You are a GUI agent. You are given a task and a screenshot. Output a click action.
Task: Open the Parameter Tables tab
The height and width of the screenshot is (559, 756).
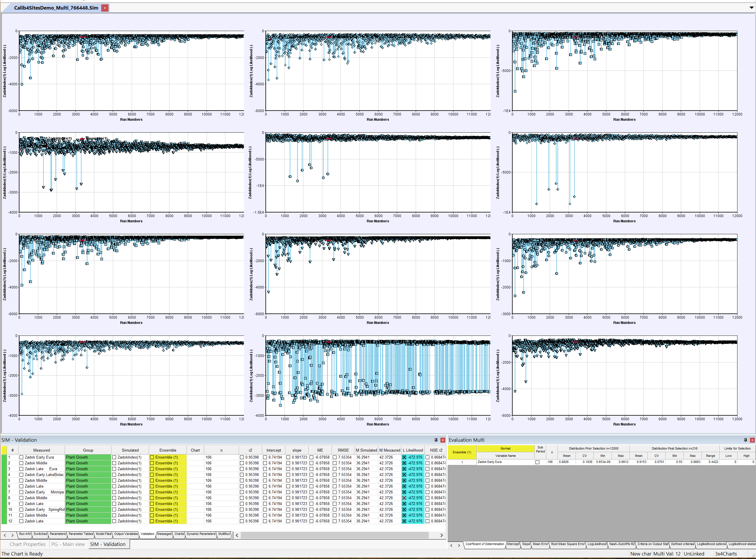coord(81,534)
